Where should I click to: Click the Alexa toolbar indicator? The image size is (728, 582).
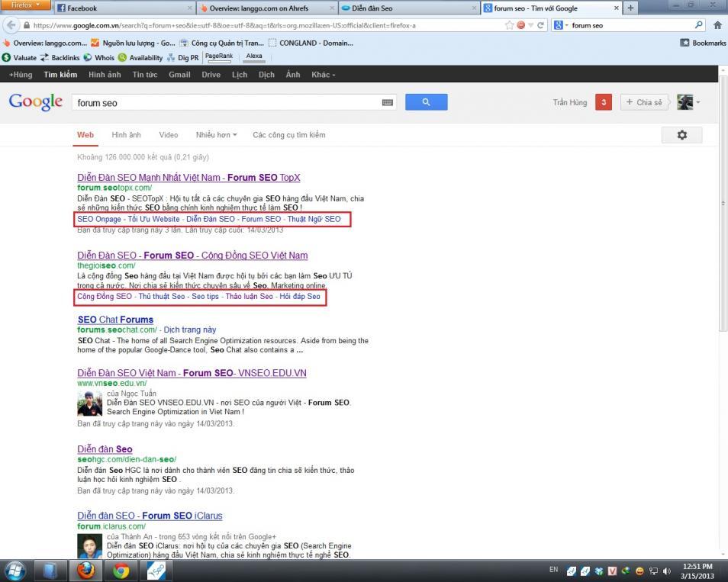[x=254, y=57]
